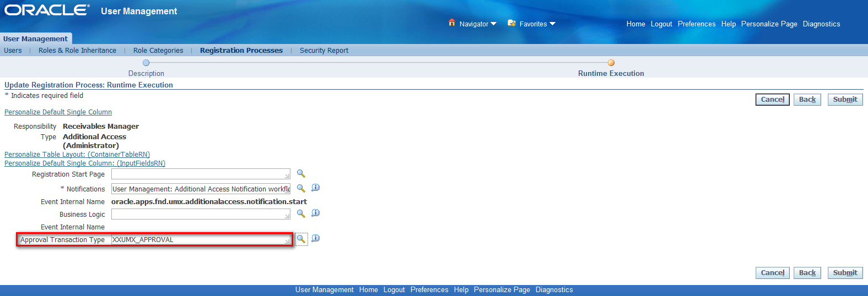Image resolution: width=868 pixels, height=296 pixels.
Task: Open the Role Categories tab
Action: [x=158, y=51]
